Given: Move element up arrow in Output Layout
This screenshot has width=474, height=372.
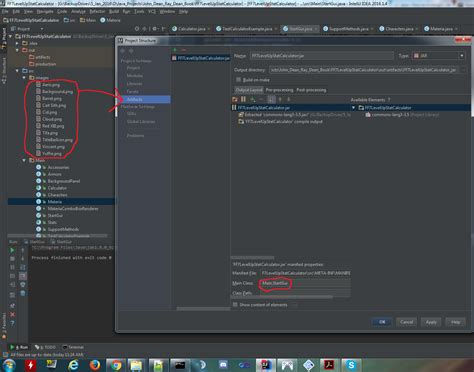Looking at the screenshot, I should tap(280, 99).
